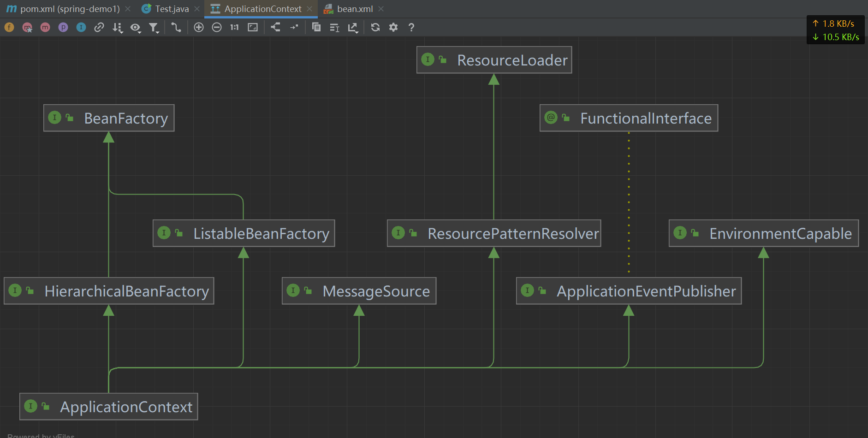Apply current layout to the diagram
Screen dimensions: 868x438
coord(275,28)
